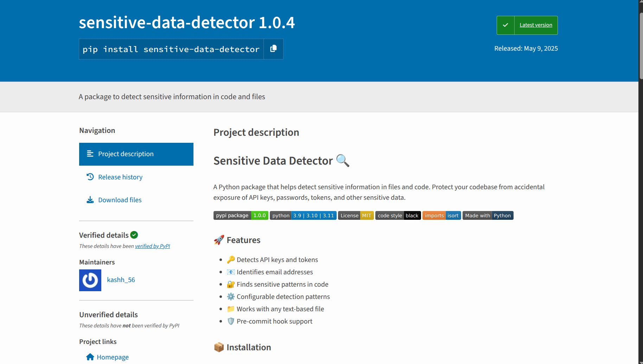Open the Download files tab
This screenshot has height=364, width=643.
click(x=136, y=200)
